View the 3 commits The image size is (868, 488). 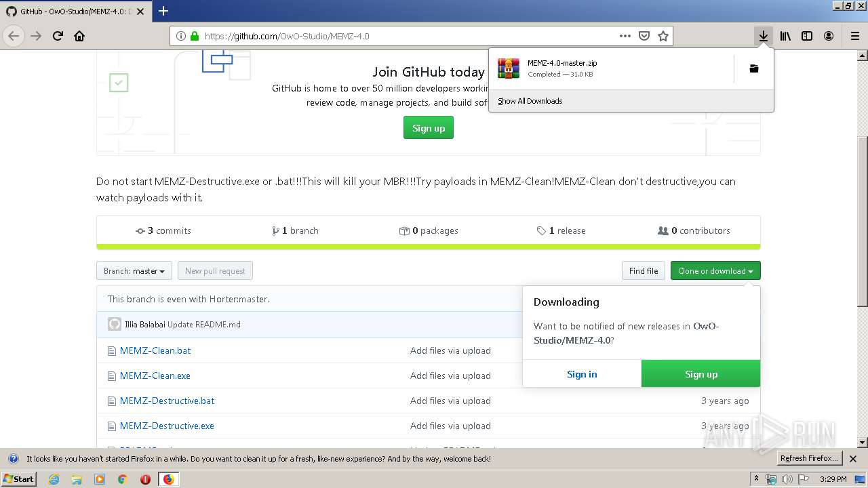click(163, 230)
